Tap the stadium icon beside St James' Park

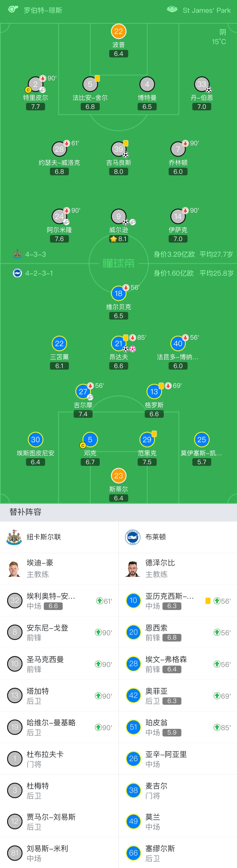click(172, 9)
